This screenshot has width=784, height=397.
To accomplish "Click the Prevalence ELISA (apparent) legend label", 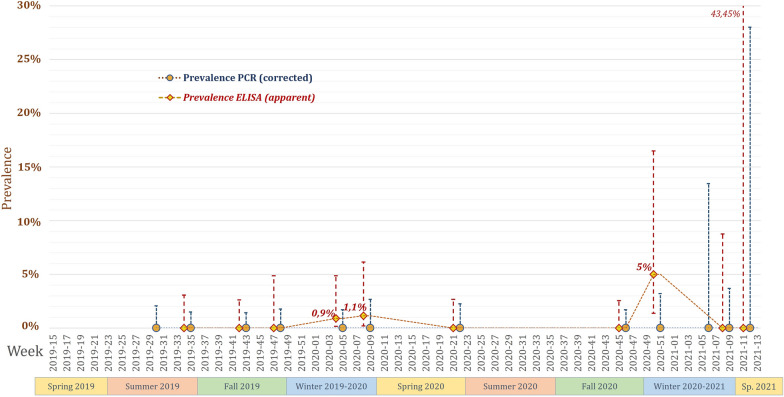I will 249,98.
